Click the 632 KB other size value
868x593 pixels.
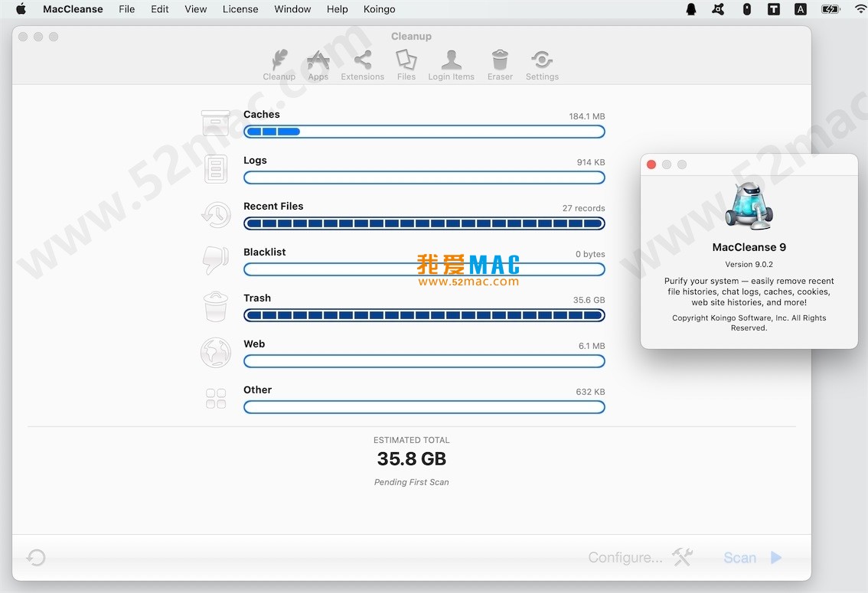(590, 392)
